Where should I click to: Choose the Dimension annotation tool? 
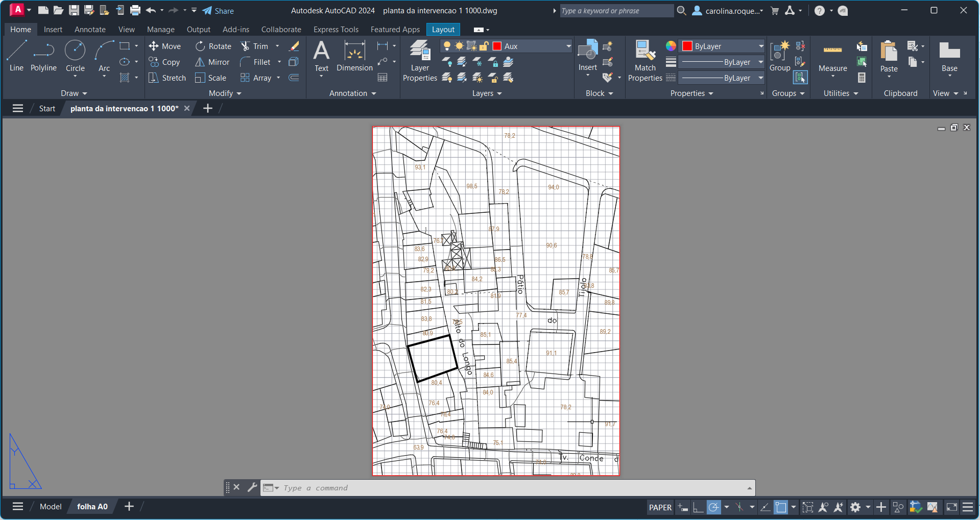pyautogui.click(x=354, y=56)
